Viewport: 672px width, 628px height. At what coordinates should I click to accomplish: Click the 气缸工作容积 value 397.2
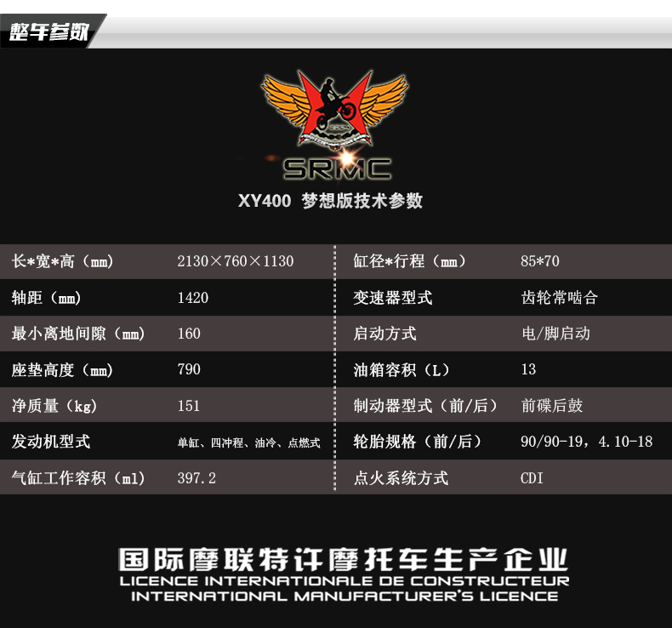pos(196,478)
